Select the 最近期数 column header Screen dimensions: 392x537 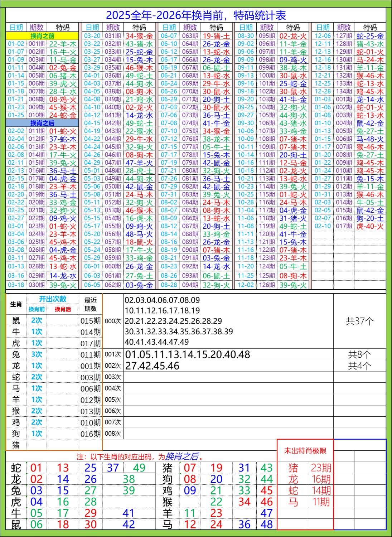point(91,304)
